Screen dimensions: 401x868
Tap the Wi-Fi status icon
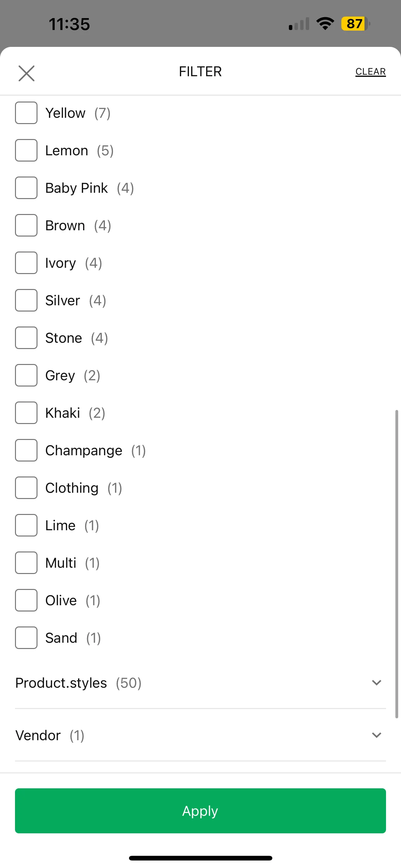coord(325,23)
